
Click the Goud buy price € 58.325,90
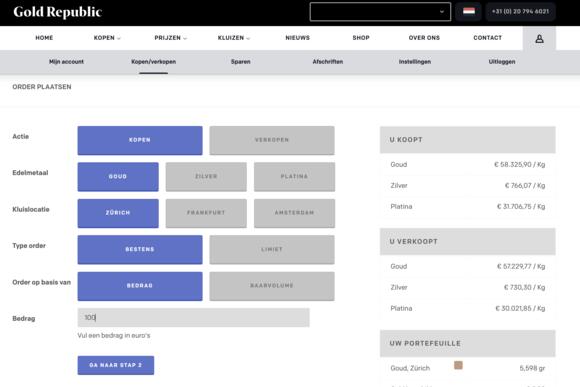point(519,165)
